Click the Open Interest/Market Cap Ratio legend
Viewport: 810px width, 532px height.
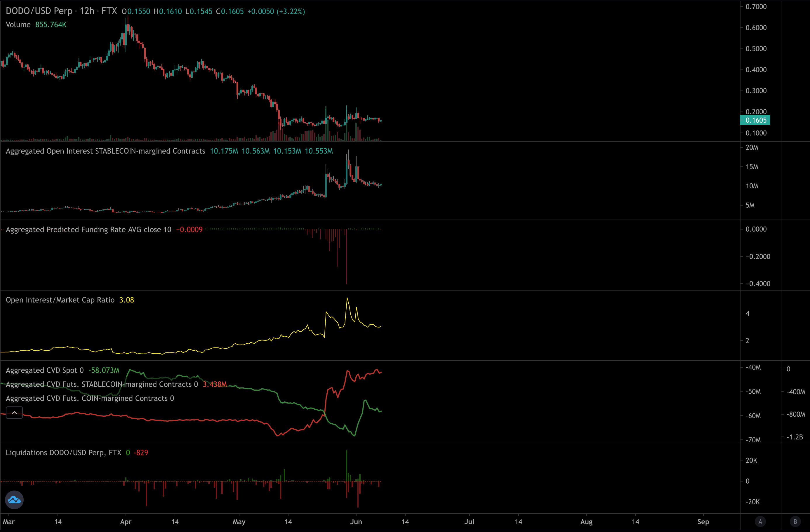coord(60,300)
